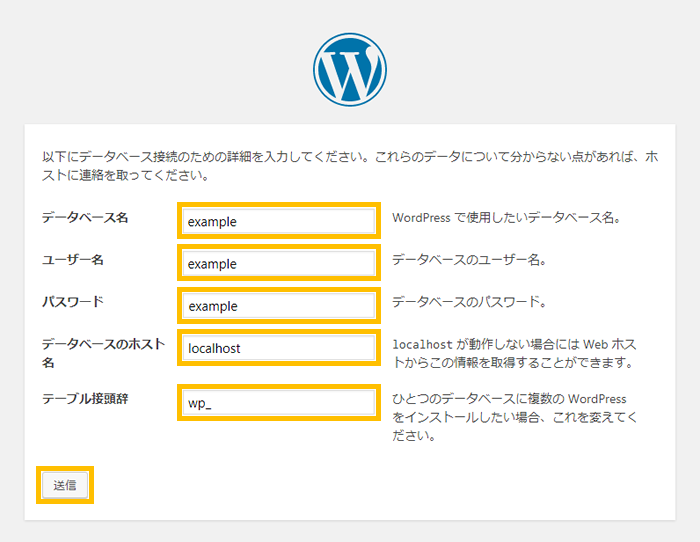This screenshot has width=700, height=542.
Task: Click the データベースのパスワード hint text
Action: point(468,302)
